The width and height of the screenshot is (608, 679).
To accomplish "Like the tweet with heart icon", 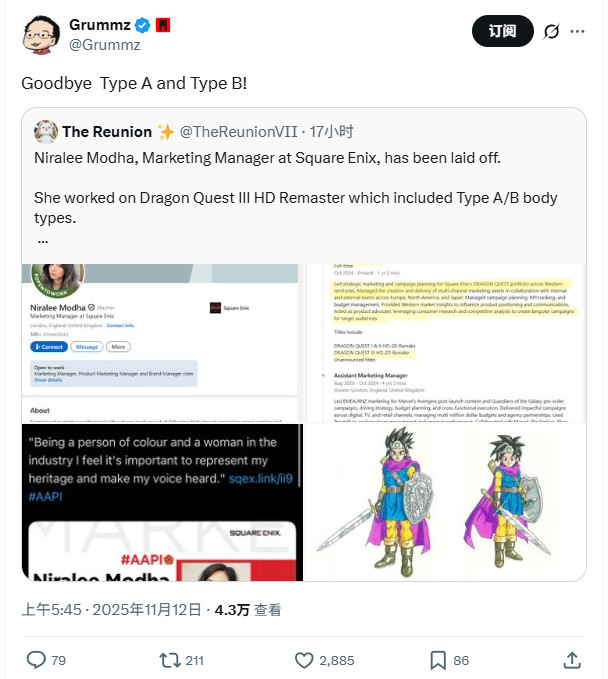I will pyautogui.click(x=304, y=660).
